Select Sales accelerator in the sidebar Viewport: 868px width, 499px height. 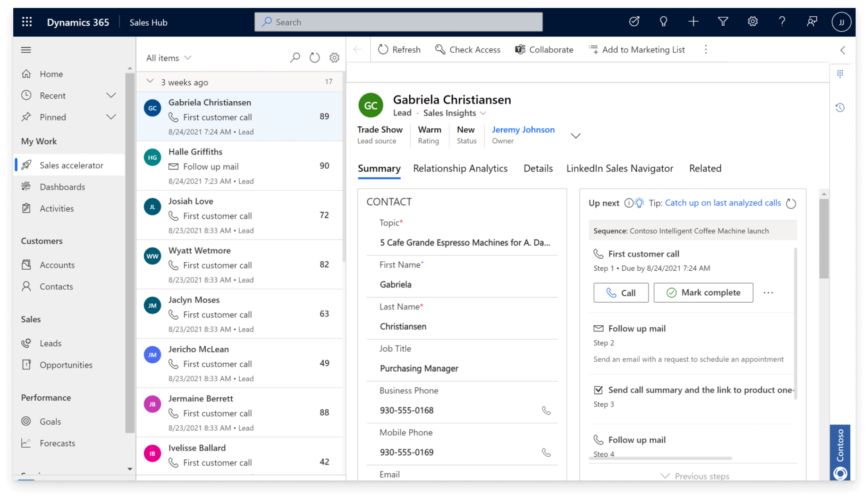coord(69,165)
